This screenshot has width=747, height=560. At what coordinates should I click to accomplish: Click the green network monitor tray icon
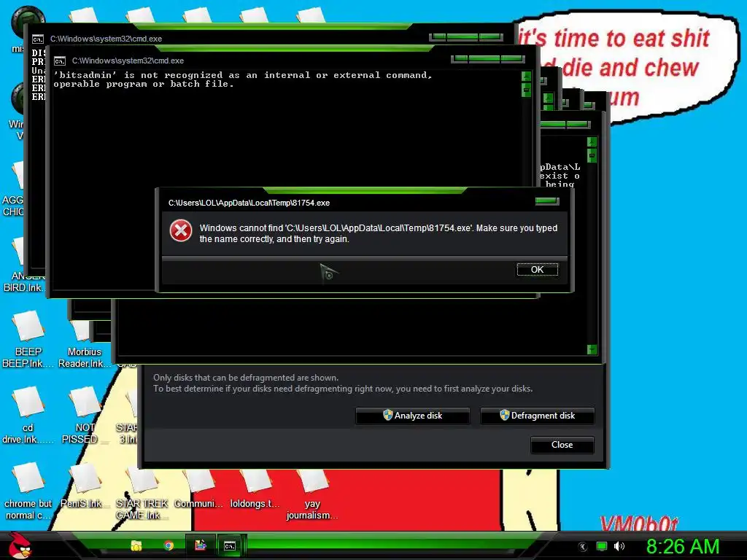(x=602, y=547)
